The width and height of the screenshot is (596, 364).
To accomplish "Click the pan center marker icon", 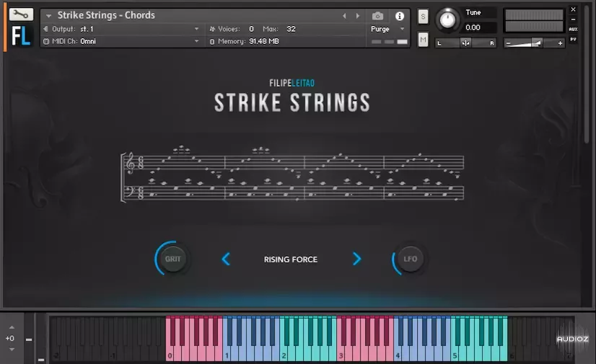I will 465,43.
